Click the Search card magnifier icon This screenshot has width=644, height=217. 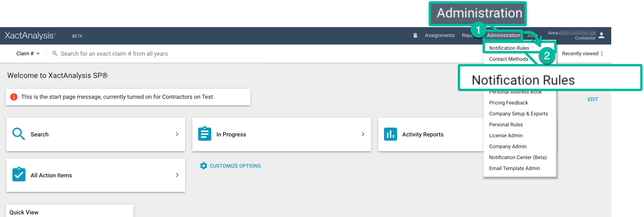(19, 134)
